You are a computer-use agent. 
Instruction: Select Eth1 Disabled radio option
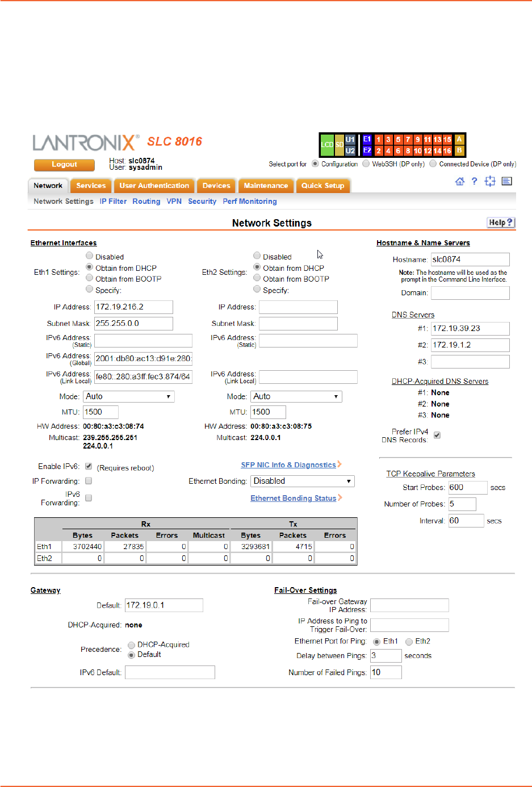point(89,256)
